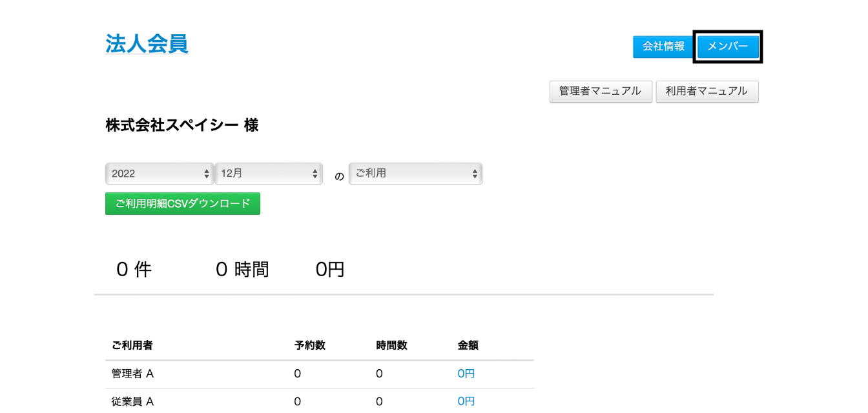This screenshot has height=413, width=868.
Task: Click the 0 時間 summary total
Action: click(x=242, y=270)
